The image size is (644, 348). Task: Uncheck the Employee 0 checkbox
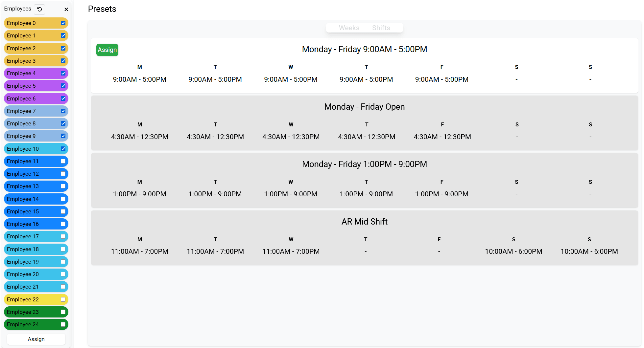63,23
